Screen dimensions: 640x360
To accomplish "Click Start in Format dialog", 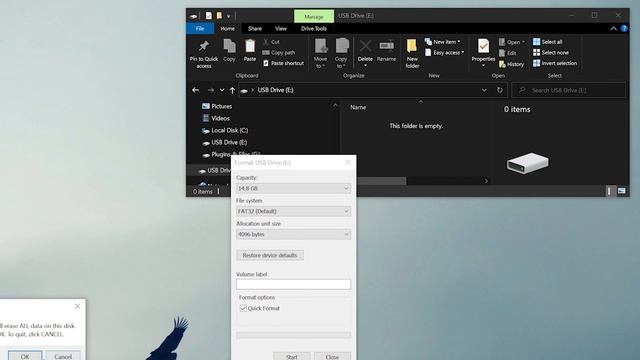I will tap(291, 356).
